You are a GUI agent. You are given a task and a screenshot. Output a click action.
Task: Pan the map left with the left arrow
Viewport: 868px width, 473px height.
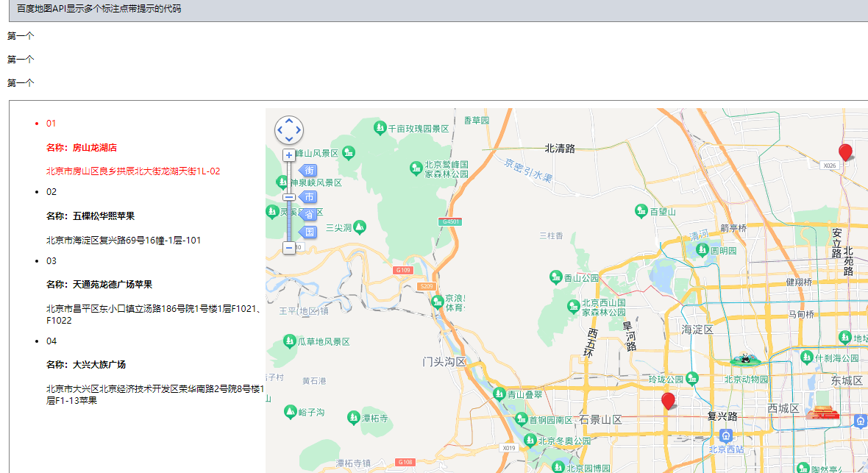(280, 130)
